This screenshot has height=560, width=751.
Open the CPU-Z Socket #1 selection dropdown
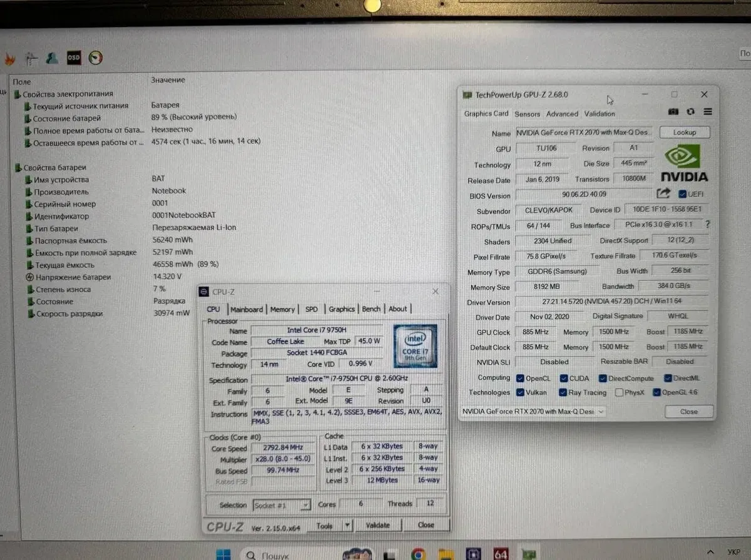305,505
